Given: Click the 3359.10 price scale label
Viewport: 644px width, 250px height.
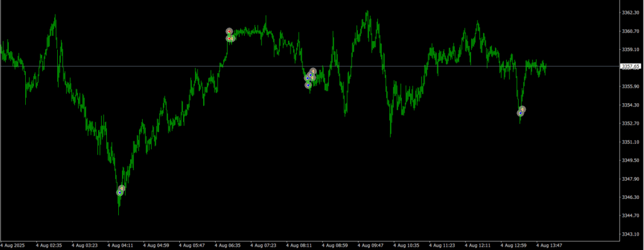Looking at the screenshot, I should click(x=630, y=50).
